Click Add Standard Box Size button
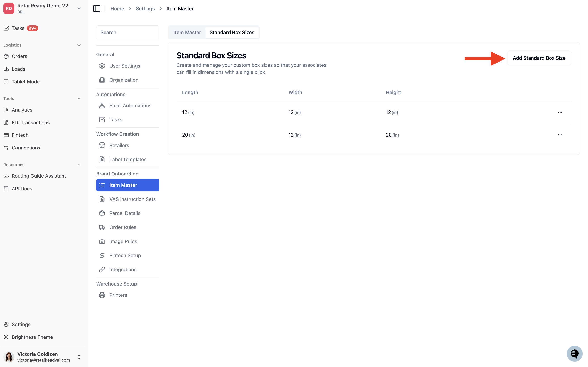This screenshot has height=367, width=588. [539, 58]
